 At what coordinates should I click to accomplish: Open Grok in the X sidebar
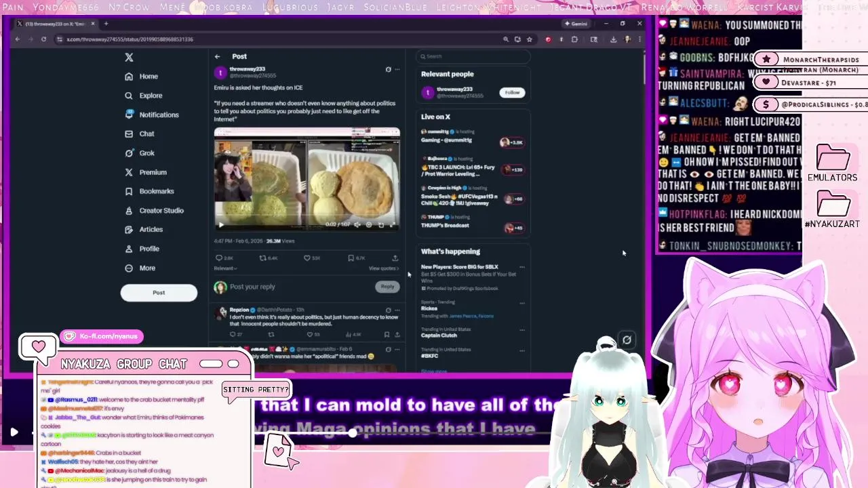139,153
